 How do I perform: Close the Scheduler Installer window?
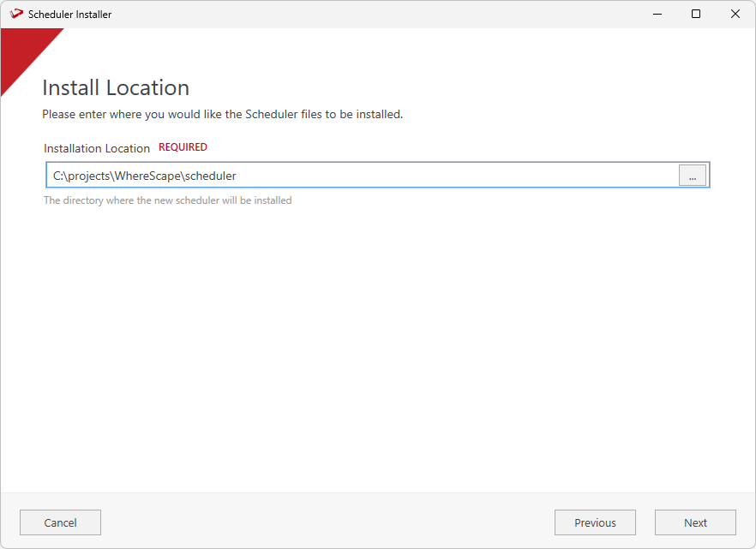click(x=735, y=14)
